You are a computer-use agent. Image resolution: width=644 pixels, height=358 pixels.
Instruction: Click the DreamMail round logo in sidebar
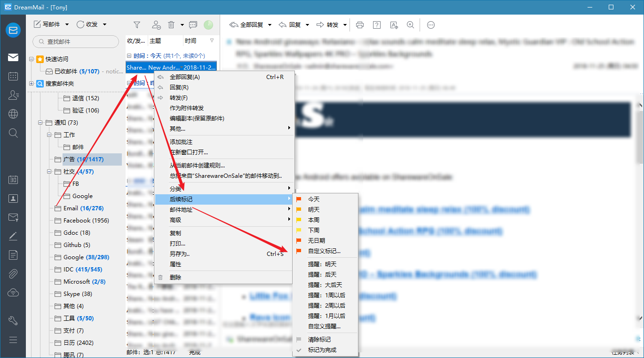click(x=13, y=30)
